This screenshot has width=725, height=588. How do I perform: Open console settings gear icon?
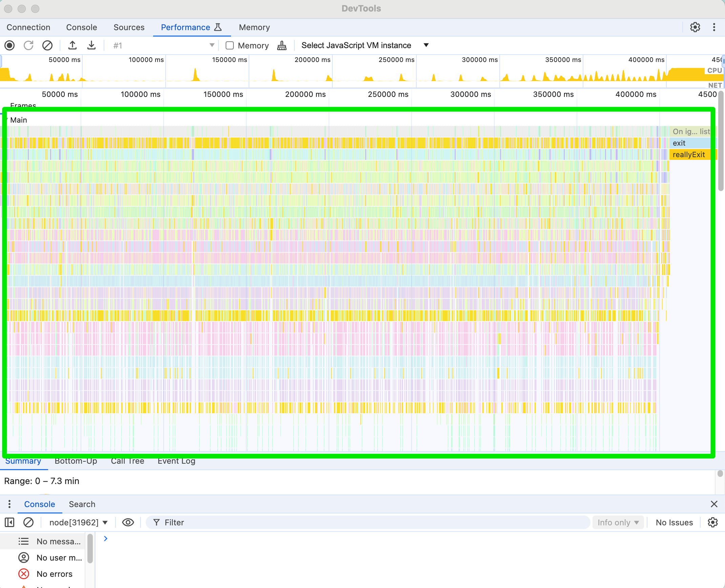tap(713, 522)
